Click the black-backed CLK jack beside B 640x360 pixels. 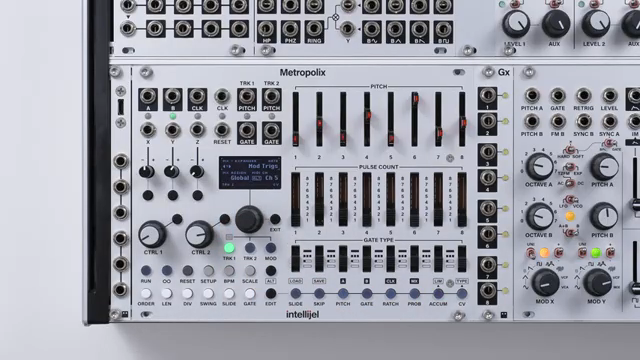point(197,97)
